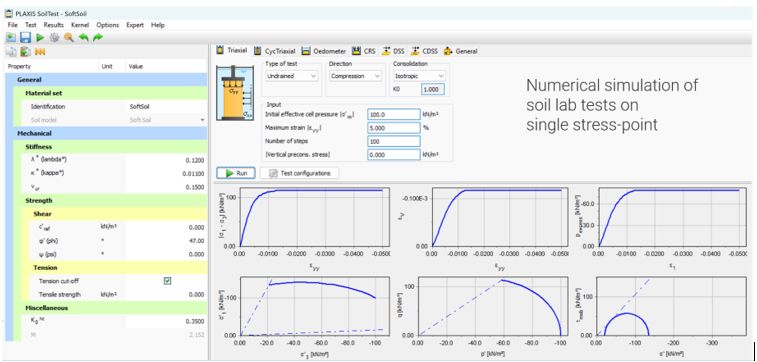Open the Type of test dropdown
The height and width of the screenshot is (362, 757).
(x=292, y=76)
